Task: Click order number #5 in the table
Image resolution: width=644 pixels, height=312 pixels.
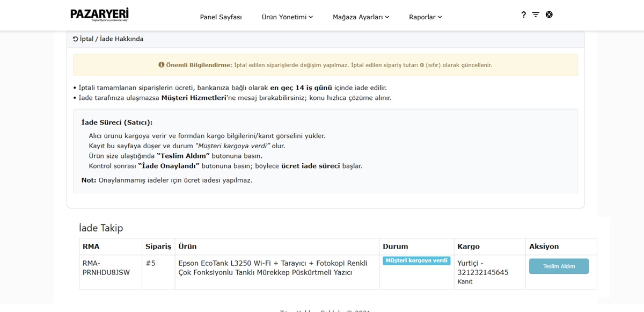Action: (x=150, y=263)
